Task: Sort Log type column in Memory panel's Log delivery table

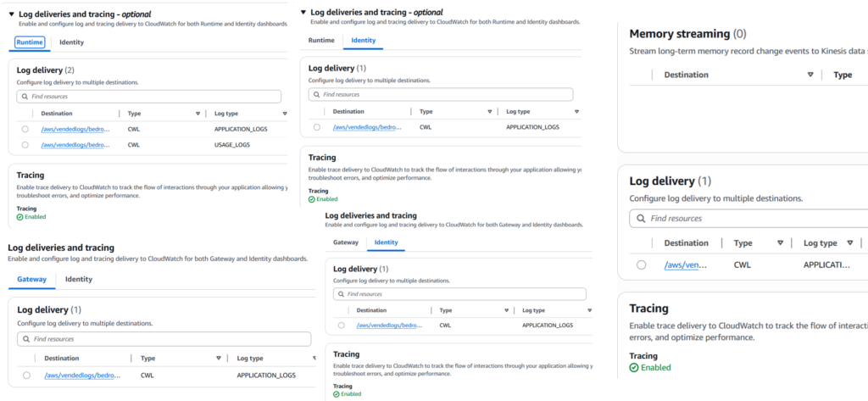Action: pyautogui.click(x=849, y=243)
